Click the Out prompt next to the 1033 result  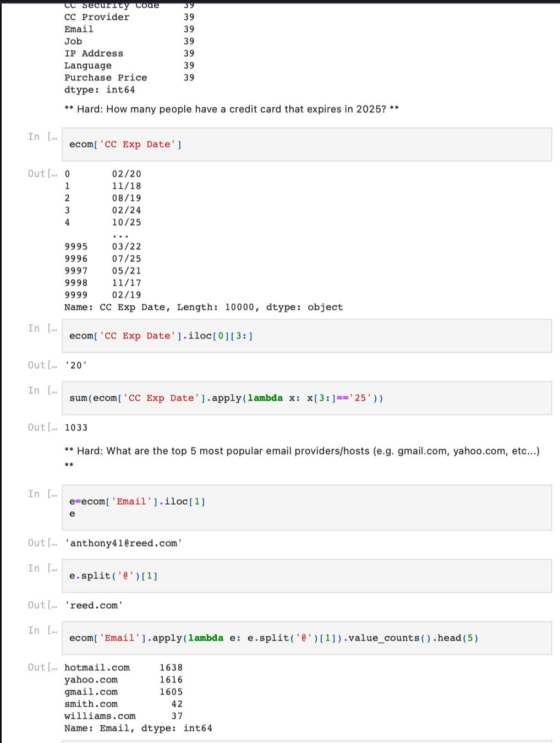[42, 428]
